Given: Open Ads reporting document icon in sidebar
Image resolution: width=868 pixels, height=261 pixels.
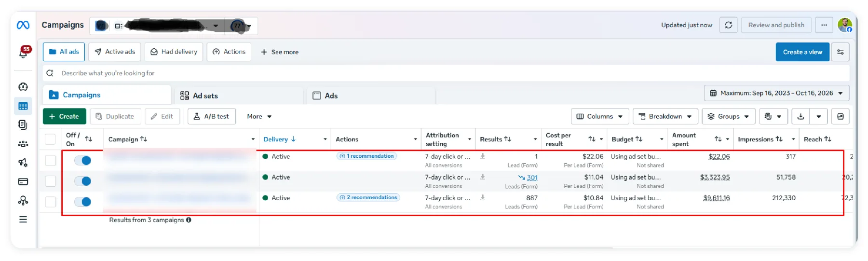Looking at the screenshot, I should click(x=23, y=125).
